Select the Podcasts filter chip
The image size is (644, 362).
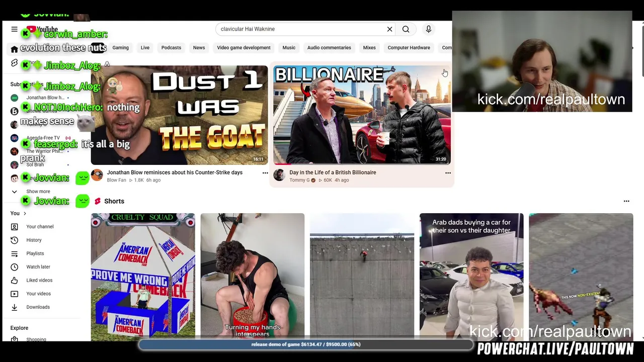pos(171,48)
